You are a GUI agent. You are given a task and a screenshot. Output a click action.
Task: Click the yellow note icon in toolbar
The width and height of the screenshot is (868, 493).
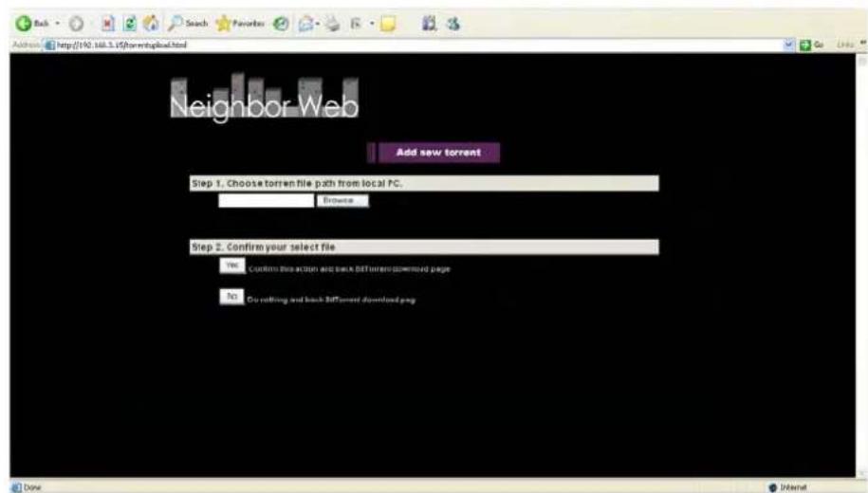(388, 24)
